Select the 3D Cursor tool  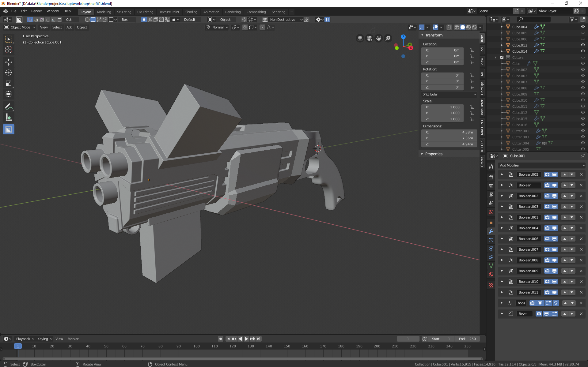click(x=9, y=50)
